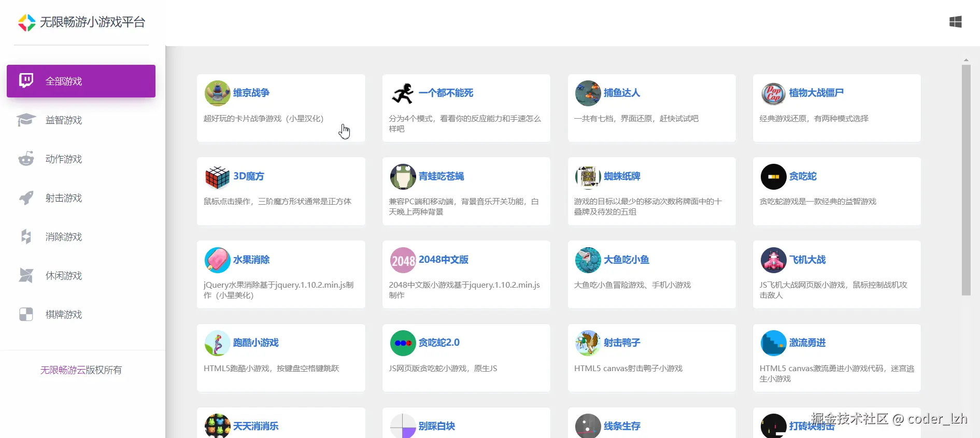Image resolution: width=980 pixels, height=438 pixels.
Task: Open the 贪吃蛇2.0 title link
Action: tap(439, 343)
